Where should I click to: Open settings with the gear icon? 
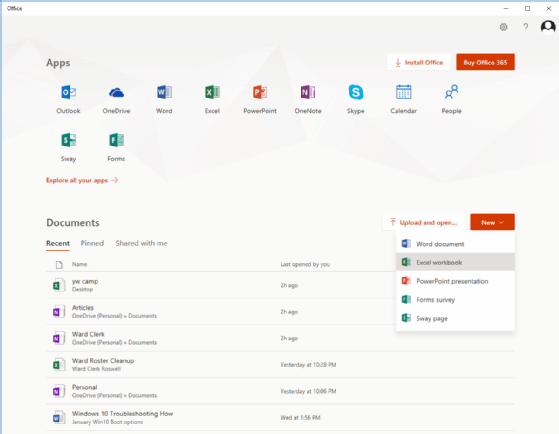(503, 27)
